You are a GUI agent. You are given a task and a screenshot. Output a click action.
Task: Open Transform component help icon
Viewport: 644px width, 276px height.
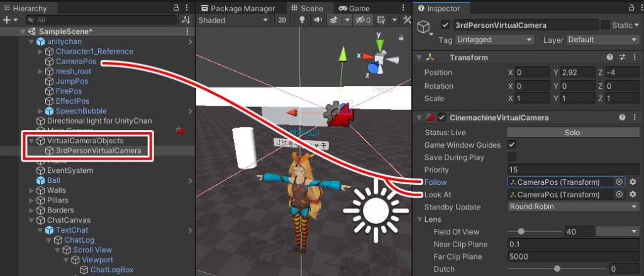[x=610, y=57]
